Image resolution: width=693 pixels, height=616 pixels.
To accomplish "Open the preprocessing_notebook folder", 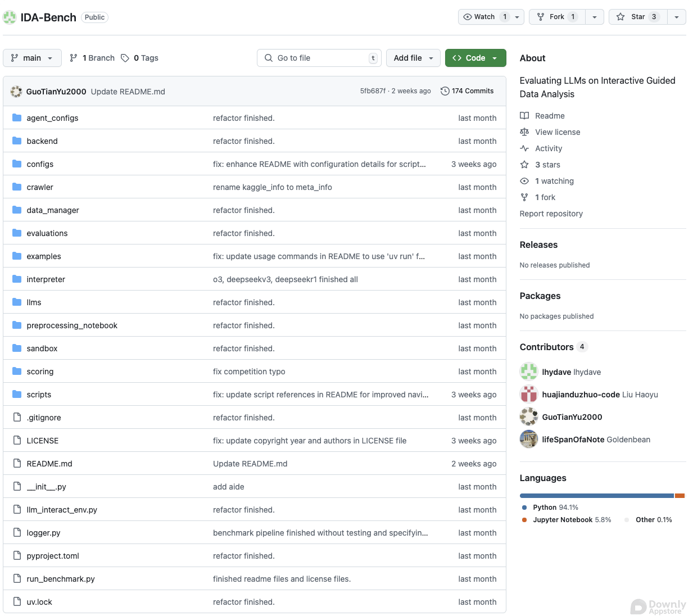I will [72, 325].
